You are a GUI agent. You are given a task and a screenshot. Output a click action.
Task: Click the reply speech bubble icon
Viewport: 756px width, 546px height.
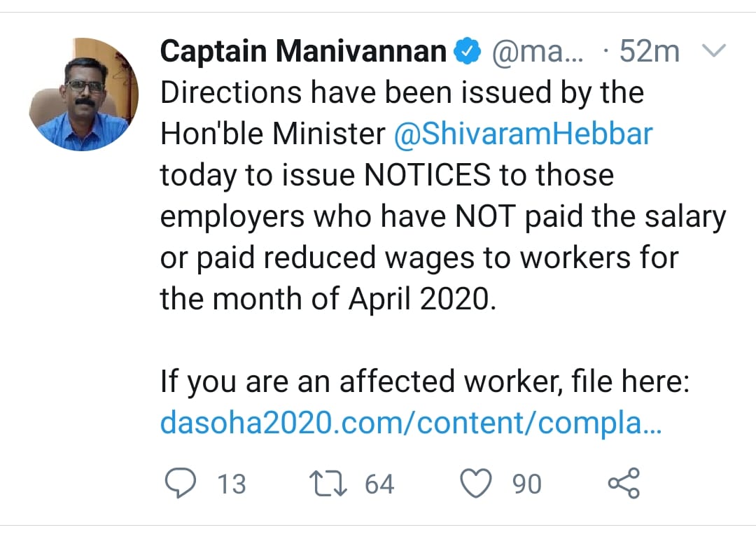click(182, 482)
